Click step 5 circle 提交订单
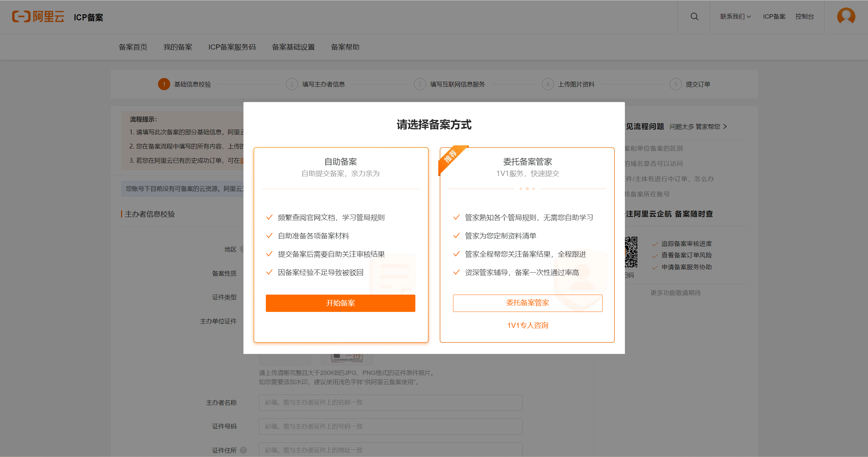Viewport: 868px width, 457px height. [675, 84]
